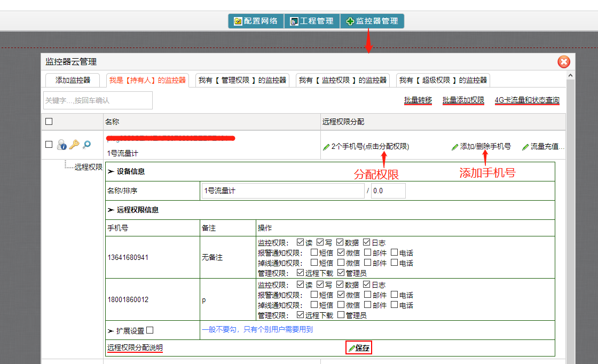The width and height of the screenshot is (598, 364).
Task: Click the golden key icon for 1号流量计
Action: [74, 145]
